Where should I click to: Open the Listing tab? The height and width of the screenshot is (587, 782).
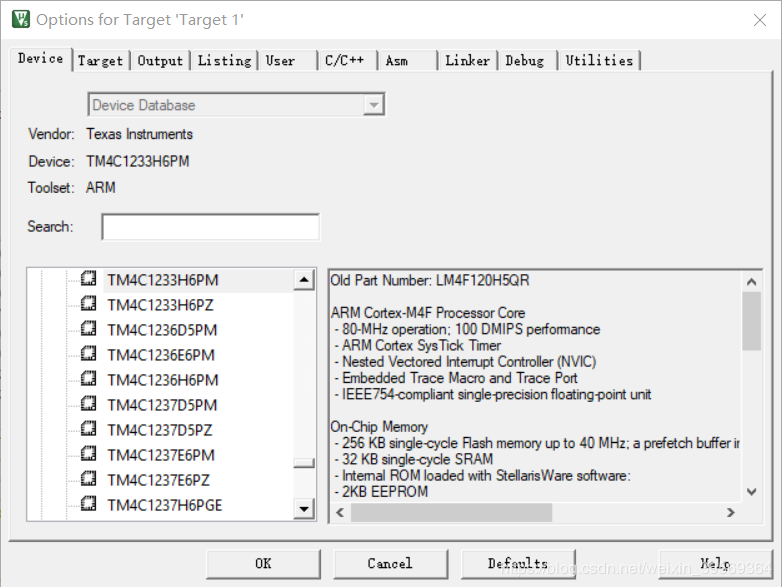(224, 61)
